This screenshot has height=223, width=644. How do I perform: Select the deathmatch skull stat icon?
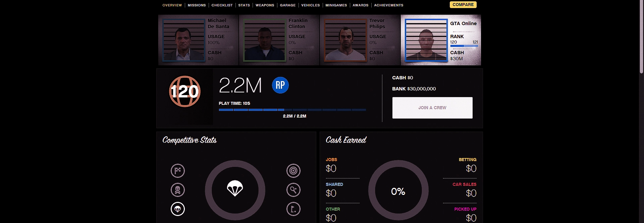coord(178,190)
